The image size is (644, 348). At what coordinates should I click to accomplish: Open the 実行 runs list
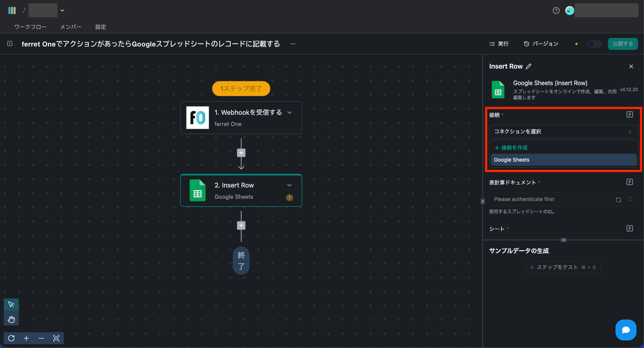click(499, 44)
